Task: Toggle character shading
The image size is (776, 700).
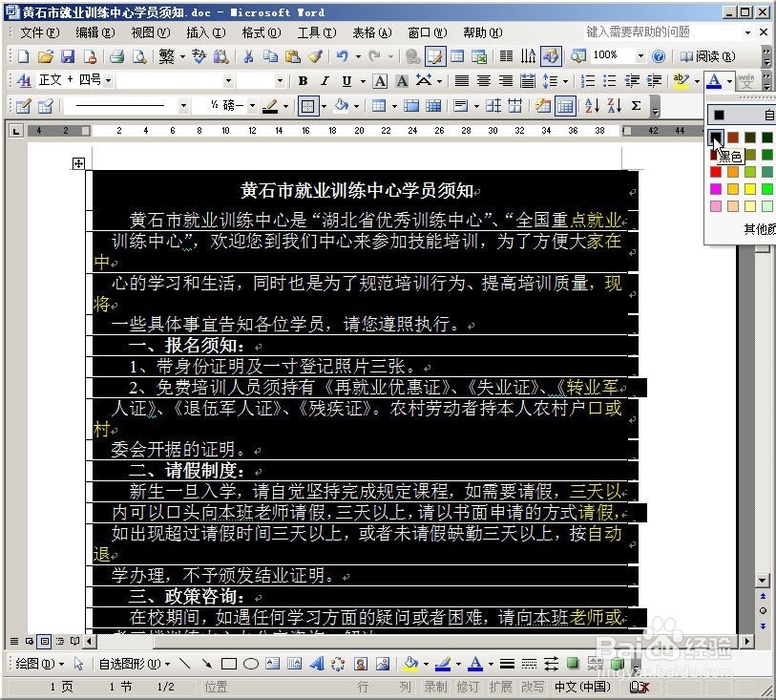Action: (x=402, y=80)
